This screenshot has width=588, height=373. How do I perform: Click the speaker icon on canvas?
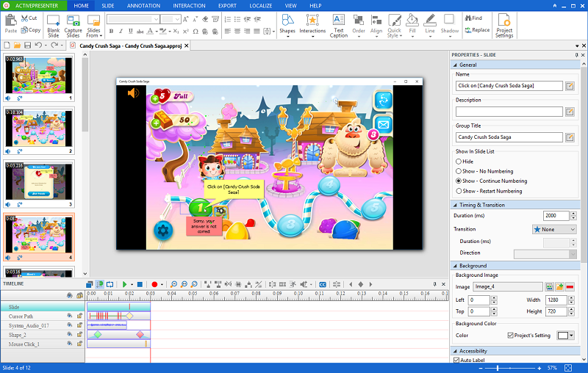[133, 93]
